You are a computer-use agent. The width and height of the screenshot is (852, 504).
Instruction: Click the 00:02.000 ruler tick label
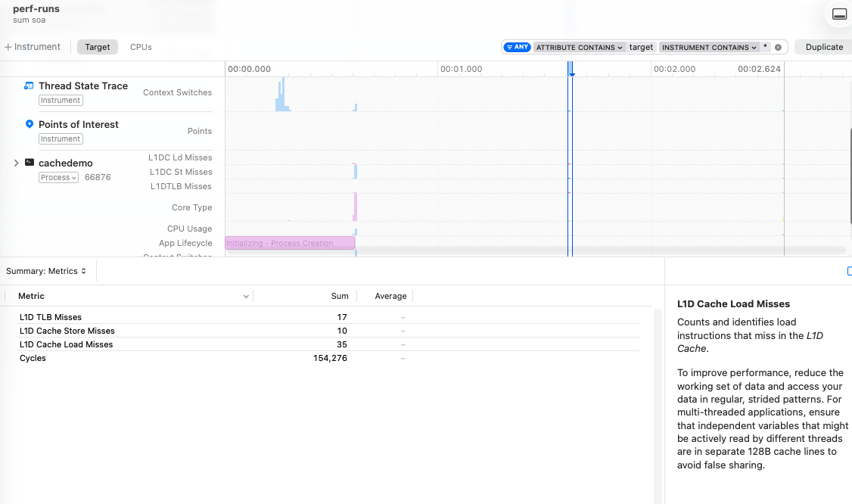point(674,69)
